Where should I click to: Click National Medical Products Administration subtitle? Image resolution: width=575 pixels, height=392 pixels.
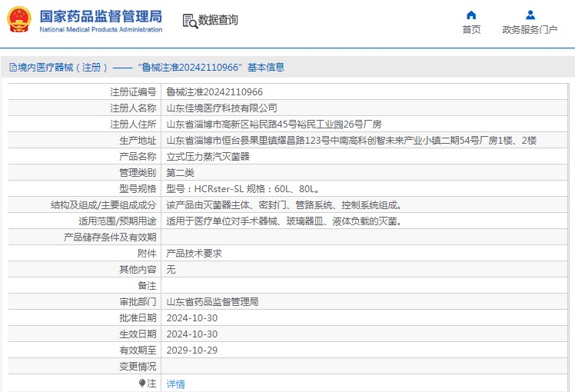(101, 29)
